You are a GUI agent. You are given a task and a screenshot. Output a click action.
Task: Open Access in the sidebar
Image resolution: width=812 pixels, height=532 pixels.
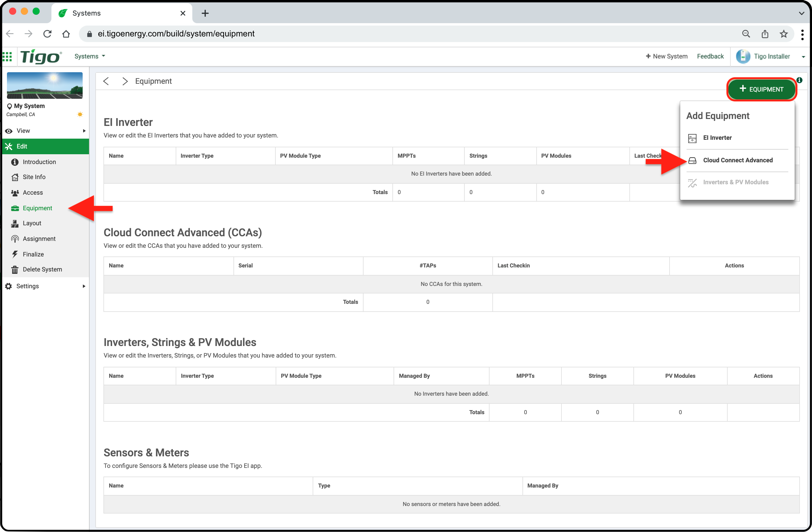pos(33,193)
